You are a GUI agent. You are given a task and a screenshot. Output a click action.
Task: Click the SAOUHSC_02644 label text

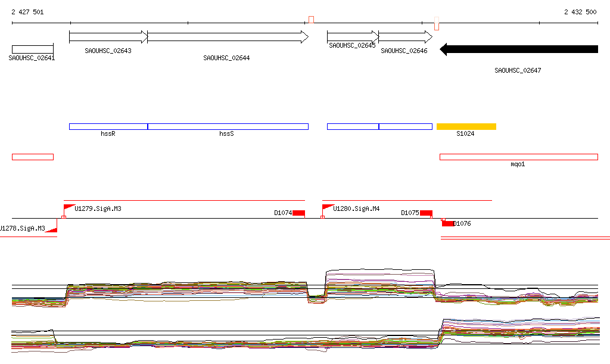pyautogui.click(x=226, y=58)
